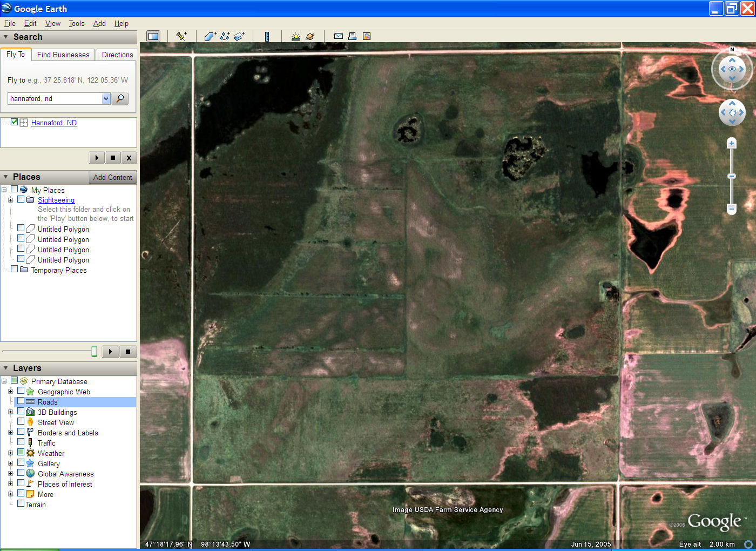Click the Gallery star layer icon

click(30, 463)
